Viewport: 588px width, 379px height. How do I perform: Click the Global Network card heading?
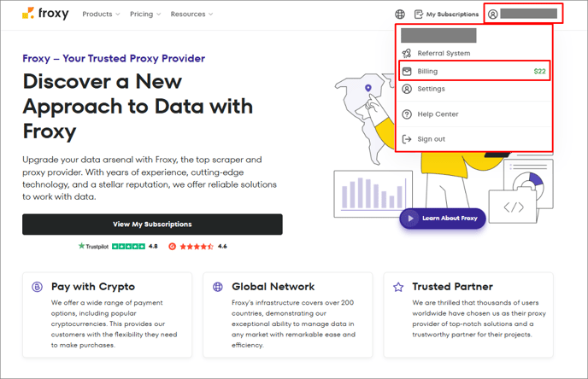pyautogui.click(x=273, y=287)
